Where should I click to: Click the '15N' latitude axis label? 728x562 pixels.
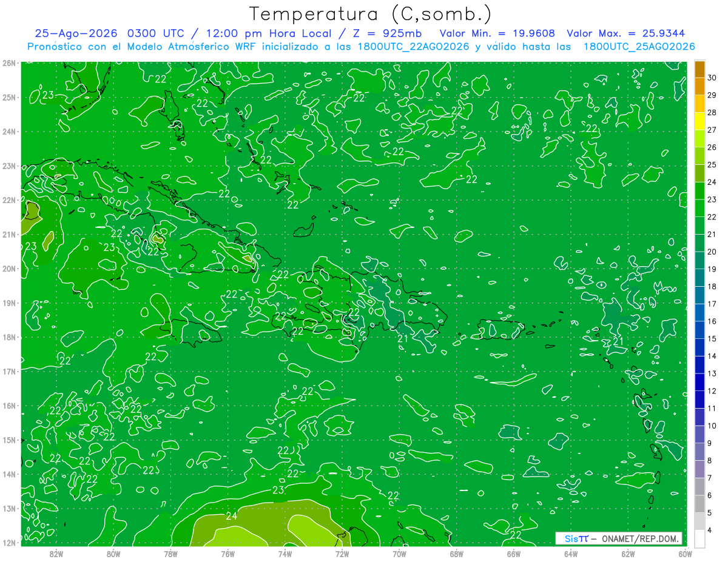[8, 440]
